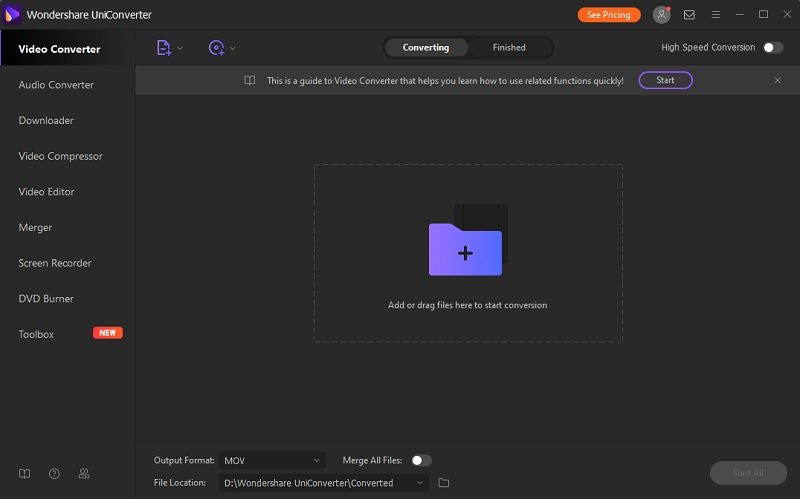This screenshot has width=800, height=499.
Task: Click the Add Files document icon
Action: click(163, 48)
